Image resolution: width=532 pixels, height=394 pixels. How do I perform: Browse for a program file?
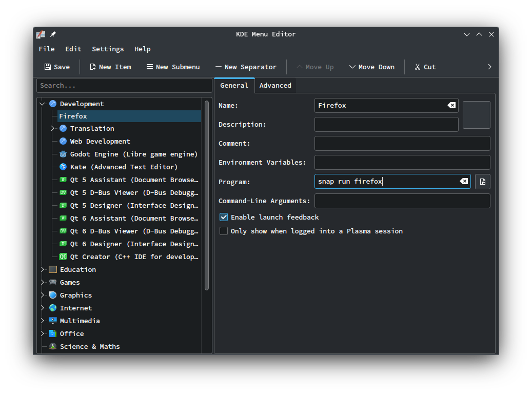(x=482, y=182)
